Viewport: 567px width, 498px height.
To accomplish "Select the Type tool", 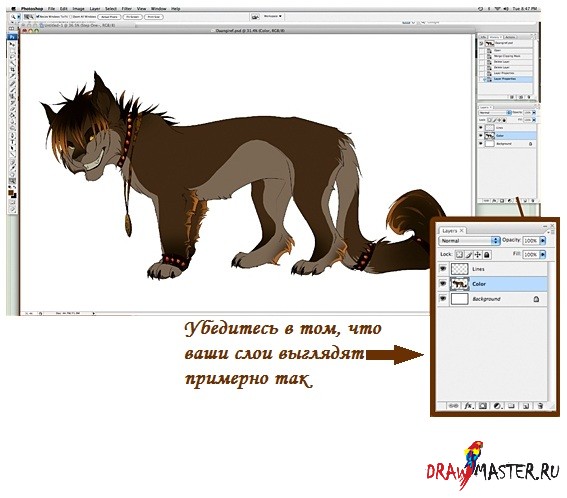I will click(x=12, y=142).
